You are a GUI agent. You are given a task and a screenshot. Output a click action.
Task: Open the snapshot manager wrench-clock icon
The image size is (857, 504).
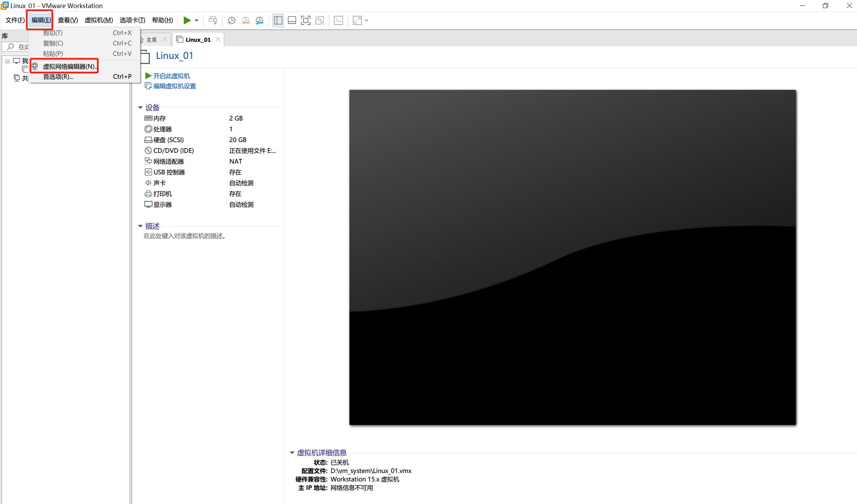[260, 21]
